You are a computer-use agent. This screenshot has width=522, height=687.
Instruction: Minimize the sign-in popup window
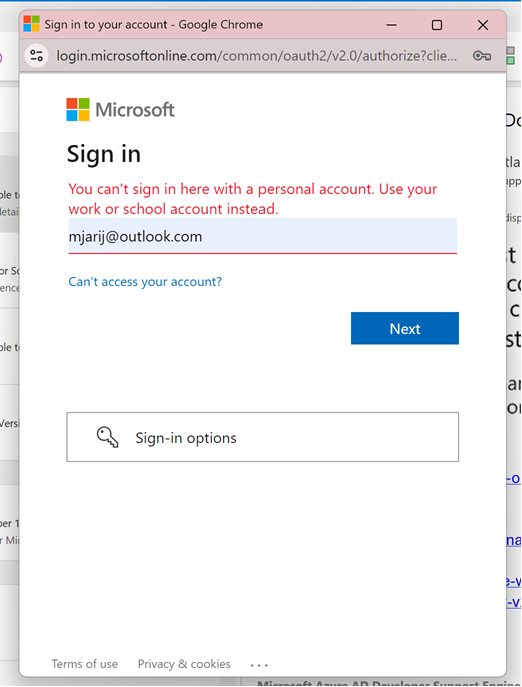[391, 25]
